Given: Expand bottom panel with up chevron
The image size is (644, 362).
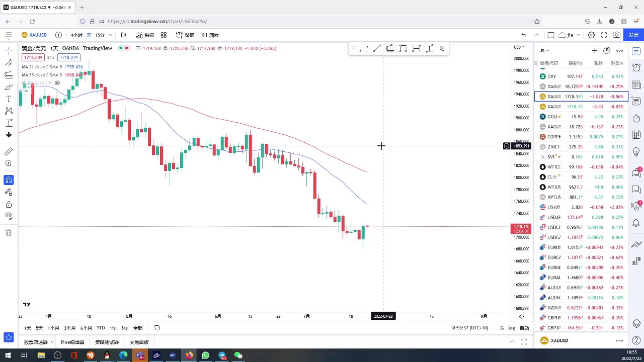Looking at the screenshot, I should click(512, 342).
